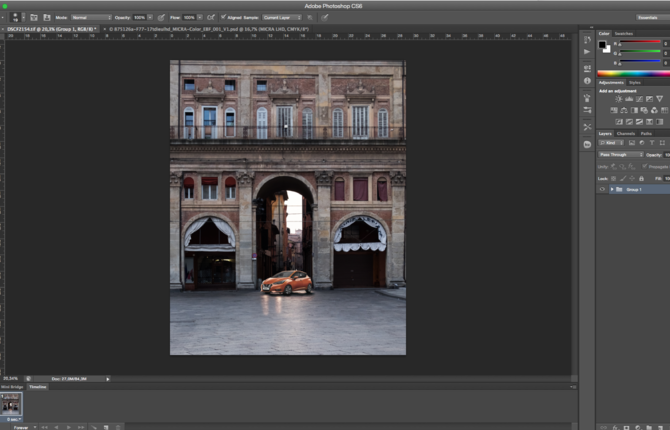The image size is (670, 430).
Task: Click the blue B channel slider
Action: pyautogui.click(x=640, y=62)
